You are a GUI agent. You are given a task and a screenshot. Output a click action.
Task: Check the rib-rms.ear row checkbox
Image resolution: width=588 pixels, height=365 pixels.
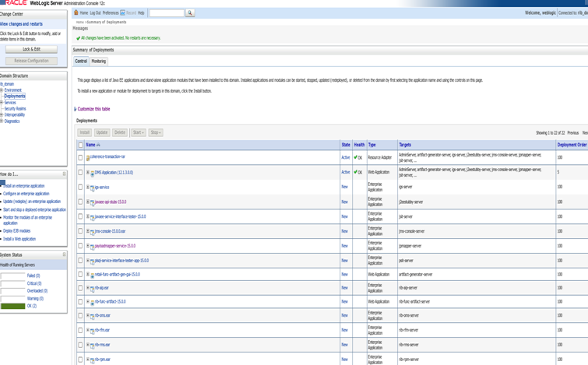[x=80, y=345]
